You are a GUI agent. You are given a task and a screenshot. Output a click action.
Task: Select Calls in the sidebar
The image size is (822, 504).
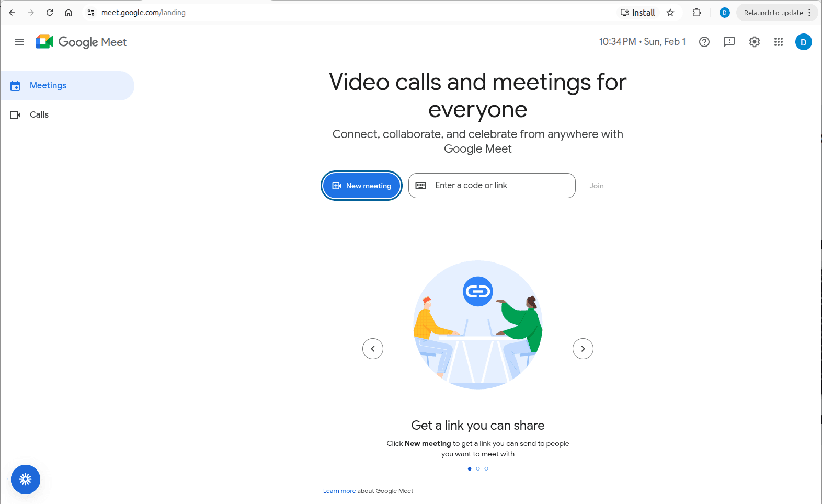click(x=67, y=115)
